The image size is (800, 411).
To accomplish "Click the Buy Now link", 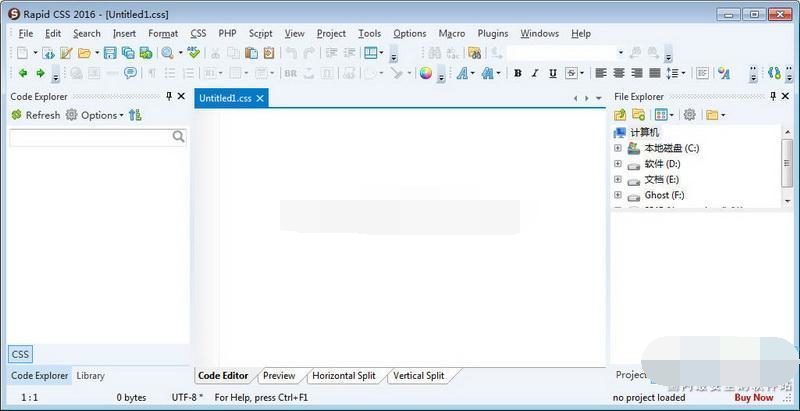I will point(754,397).
